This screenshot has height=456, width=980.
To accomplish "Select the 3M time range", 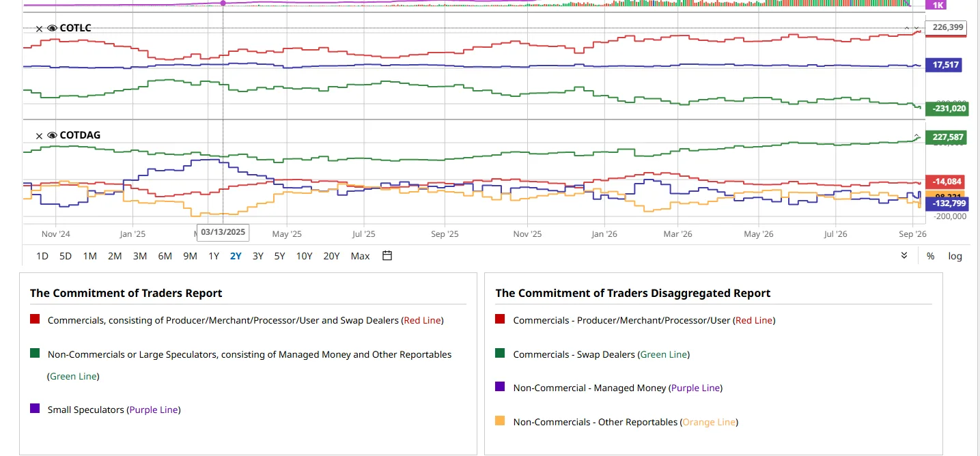I will (140, 257).
